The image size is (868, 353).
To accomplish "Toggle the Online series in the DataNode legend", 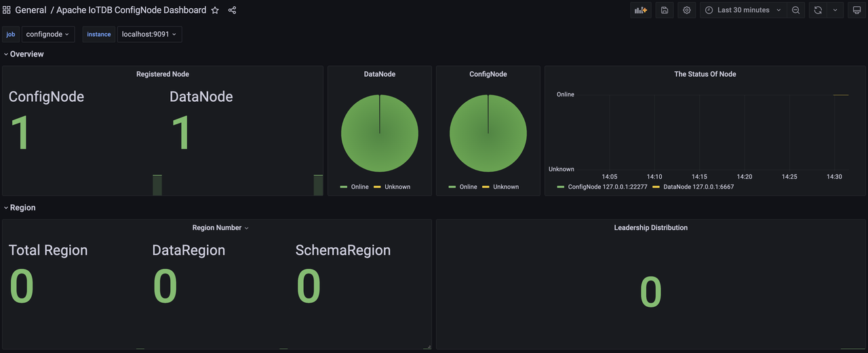I will point(359,187).
